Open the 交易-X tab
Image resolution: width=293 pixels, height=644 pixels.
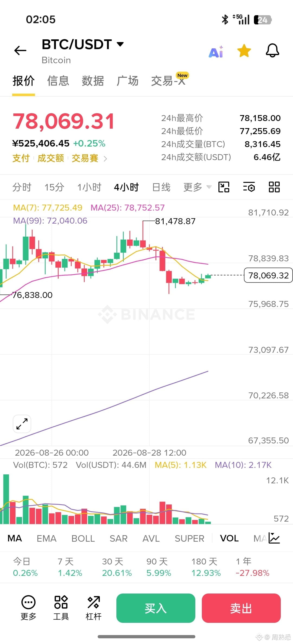168,81
